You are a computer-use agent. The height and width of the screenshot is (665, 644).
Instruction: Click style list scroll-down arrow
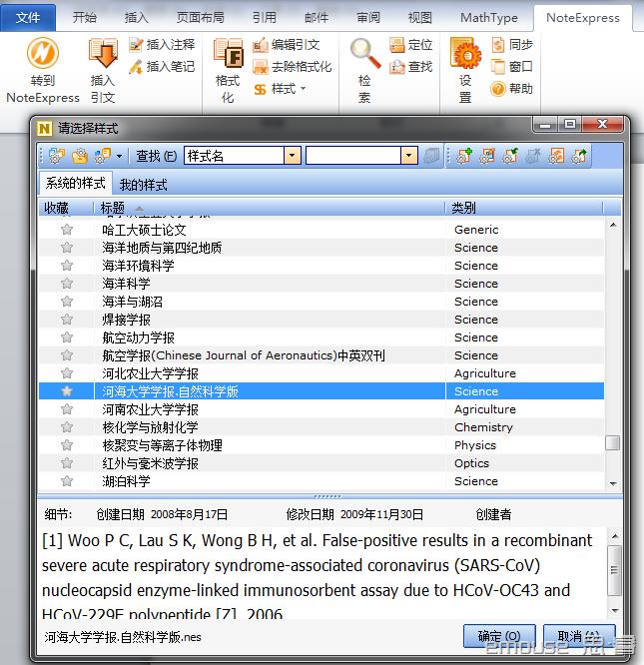pyautogui.click(x=613, y=483)
